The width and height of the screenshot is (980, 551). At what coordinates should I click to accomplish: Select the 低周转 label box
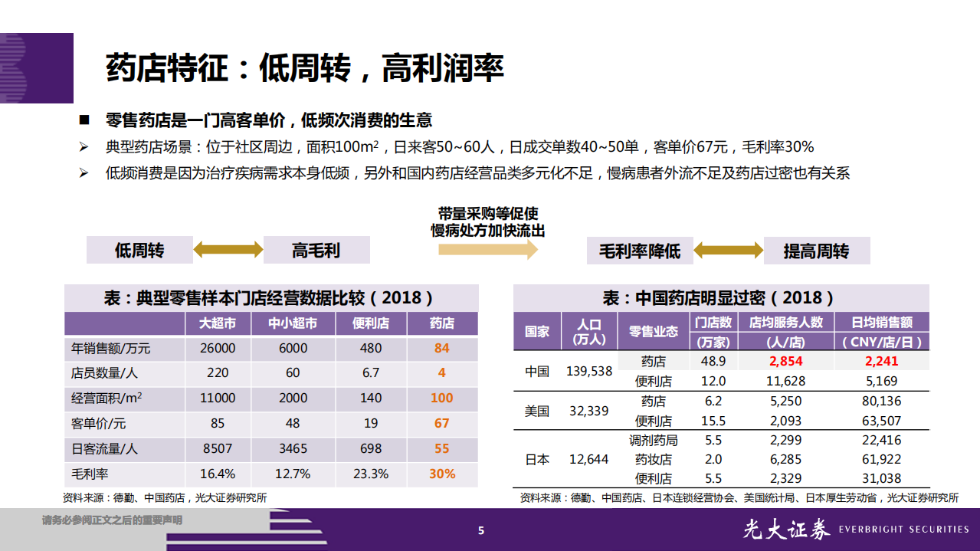coord(139,251)
